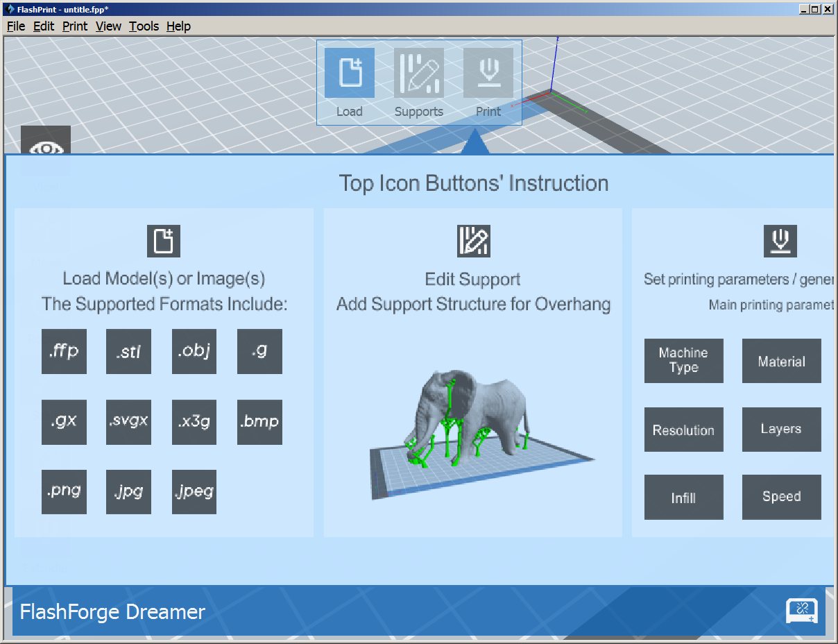Click the Edit Support pencil icon
Image resolution: width=838 pixels, height=644 pixels.
[473, 241]
